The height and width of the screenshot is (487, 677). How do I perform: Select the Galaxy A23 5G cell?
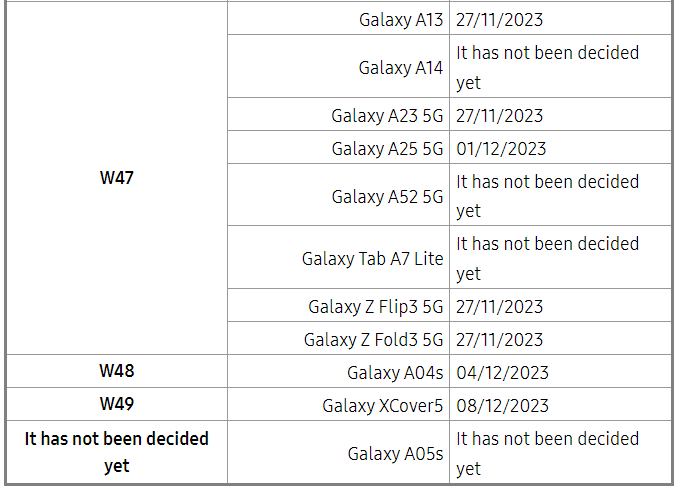point(338,114)
